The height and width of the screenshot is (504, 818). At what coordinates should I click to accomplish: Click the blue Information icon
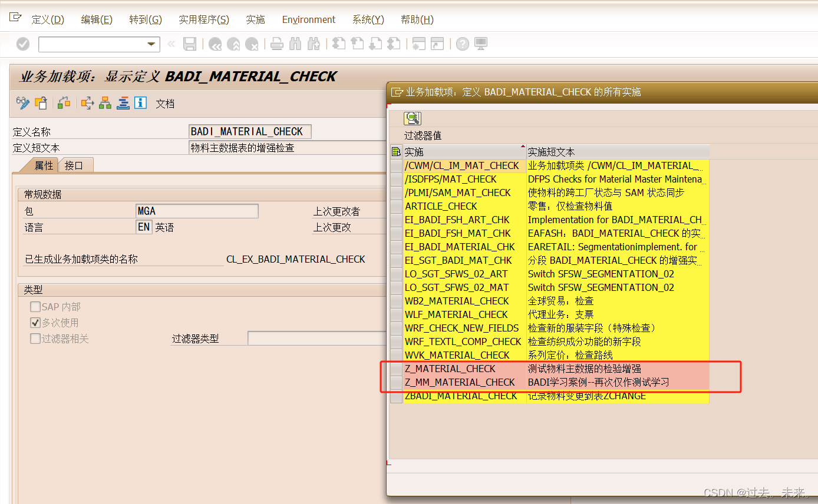tap(140, 103)
